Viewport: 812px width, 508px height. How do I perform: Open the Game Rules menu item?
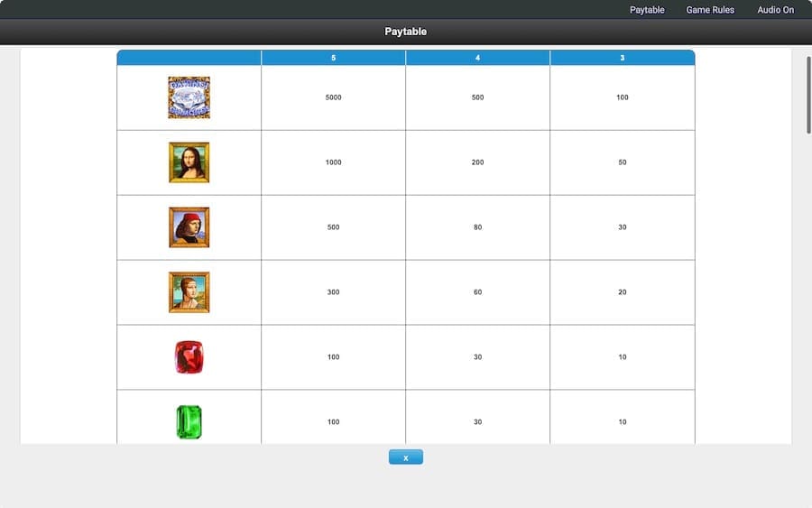click(710, 10)
